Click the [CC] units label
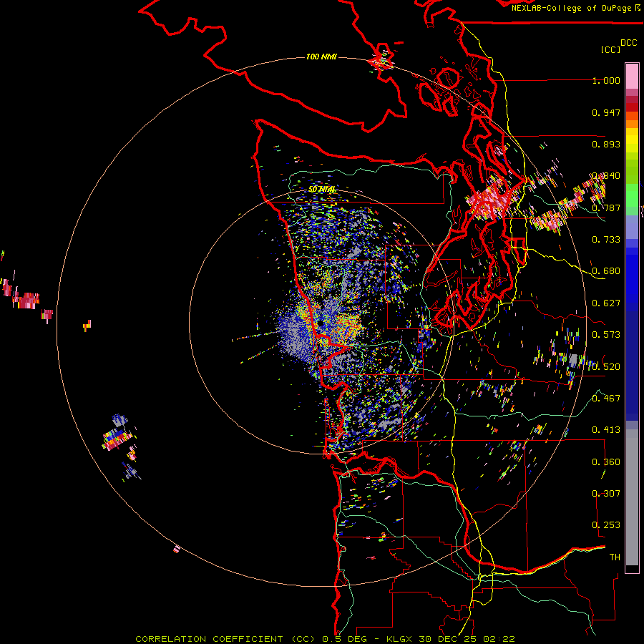 (x=610, y=49)
